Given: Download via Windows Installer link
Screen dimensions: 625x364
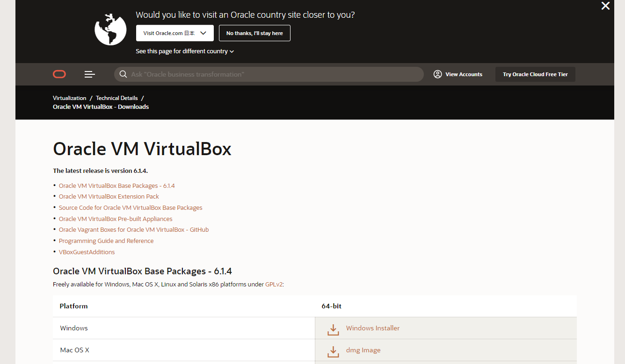Looking at the screenshot, I should (x=373, y=328).
